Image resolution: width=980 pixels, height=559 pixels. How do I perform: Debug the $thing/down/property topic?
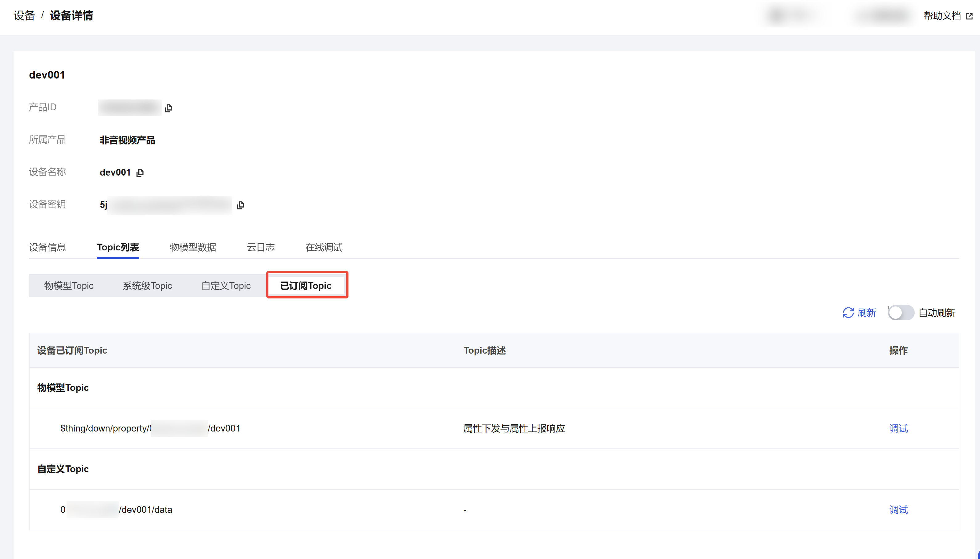[898, 428]
